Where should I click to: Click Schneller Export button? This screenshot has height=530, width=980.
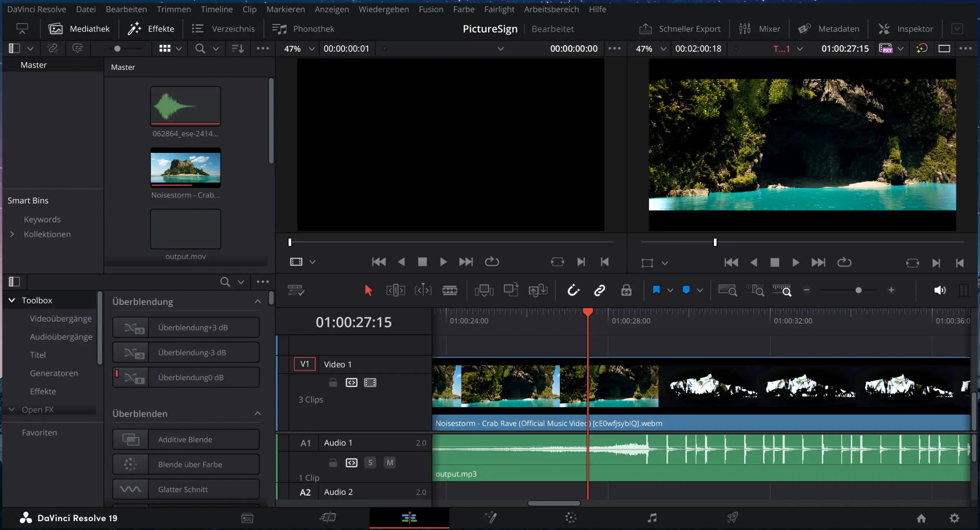click(x=680, y=29)
